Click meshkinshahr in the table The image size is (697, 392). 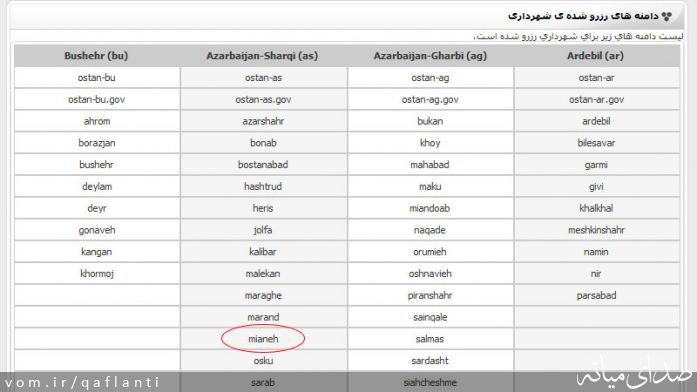click(597, 230)
